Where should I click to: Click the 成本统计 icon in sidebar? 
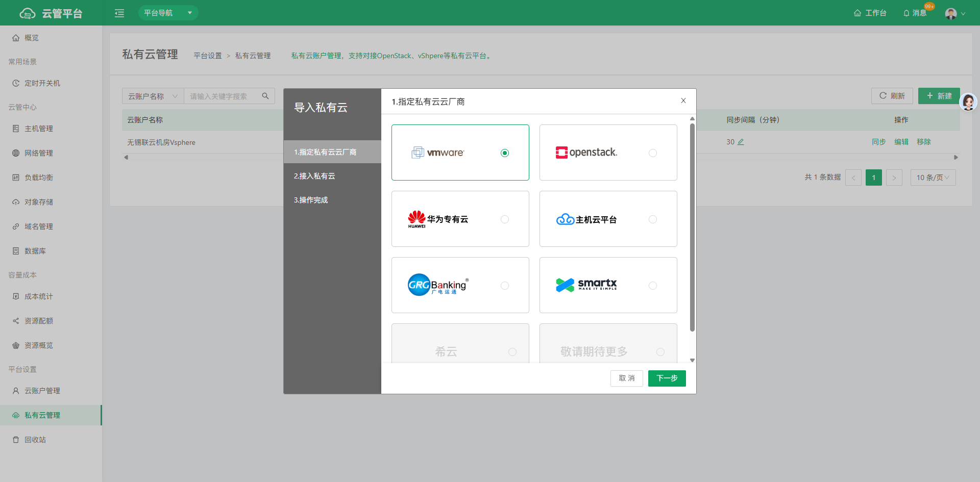16,296
